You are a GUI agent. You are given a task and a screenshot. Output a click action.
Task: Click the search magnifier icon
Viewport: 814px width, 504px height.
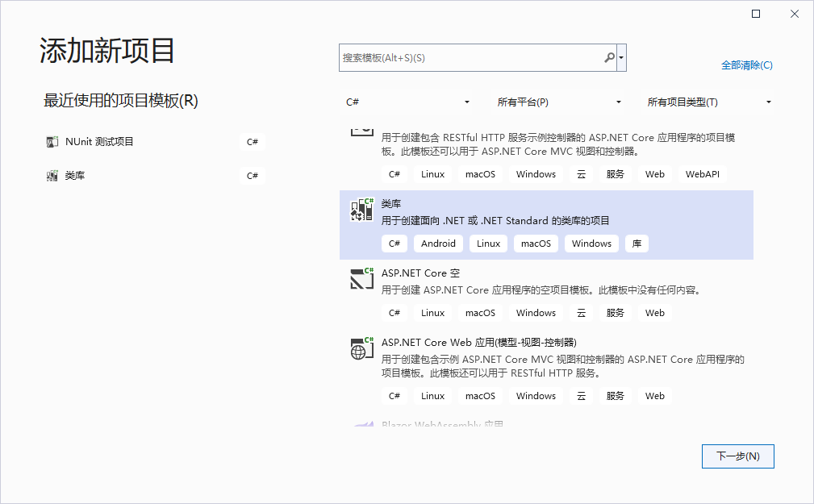pyautogui.click(x=609, y=57)
